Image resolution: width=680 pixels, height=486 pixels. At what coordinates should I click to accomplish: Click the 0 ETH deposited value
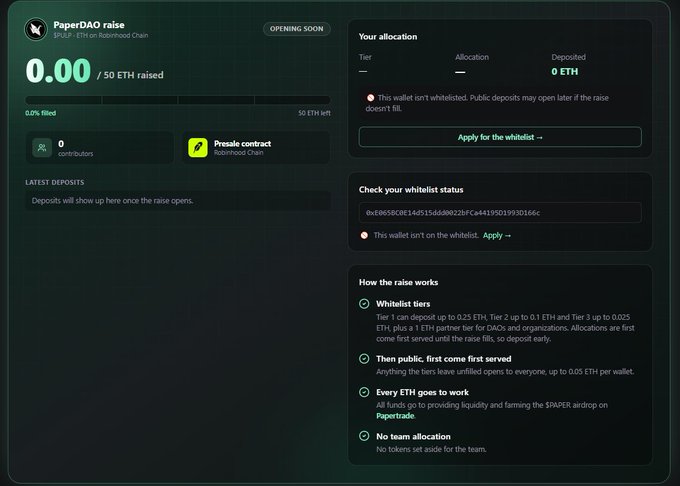[x=565, y=72]
